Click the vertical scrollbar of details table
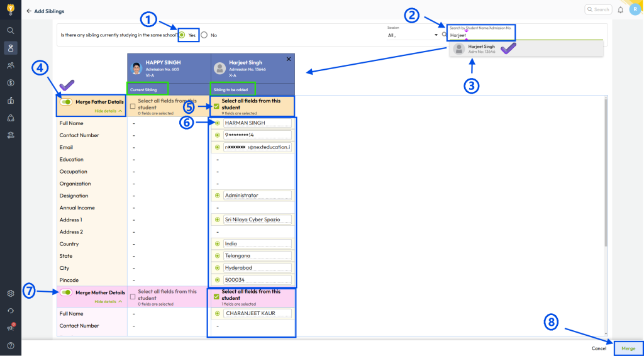The image size is (644, 356). pos(606,172)
